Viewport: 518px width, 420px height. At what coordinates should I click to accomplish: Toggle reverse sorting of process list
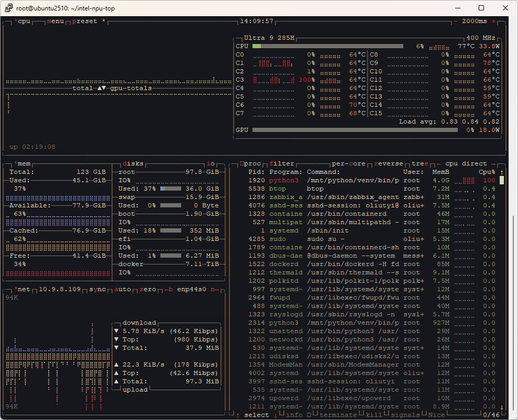(388, 164)
